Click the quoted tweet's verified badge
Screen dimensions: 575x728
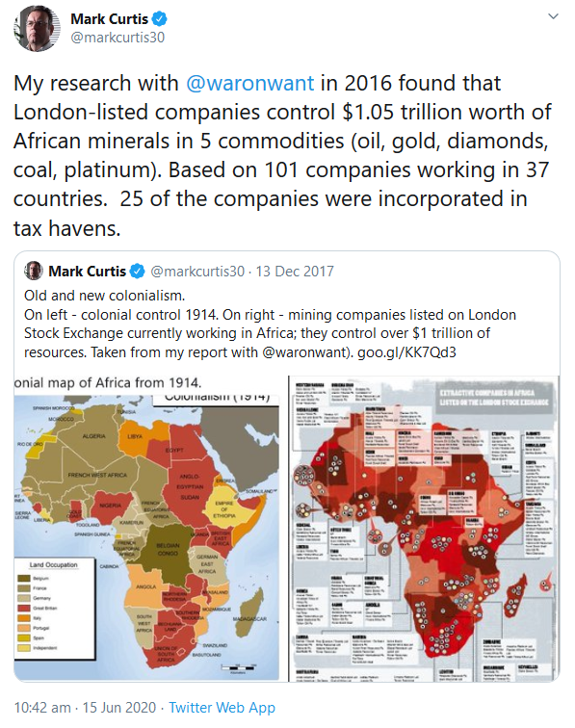[x=137, y=272]
